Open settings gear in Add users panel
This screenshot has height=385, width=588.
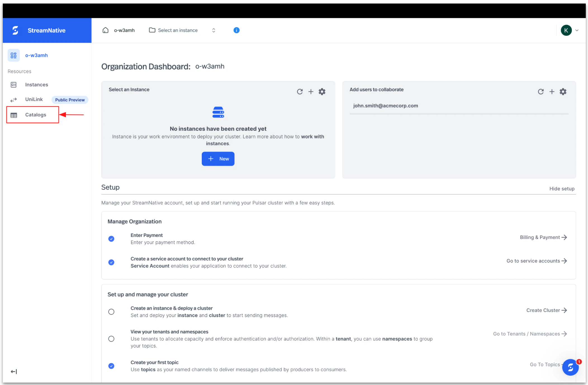(x=563, y=92)
